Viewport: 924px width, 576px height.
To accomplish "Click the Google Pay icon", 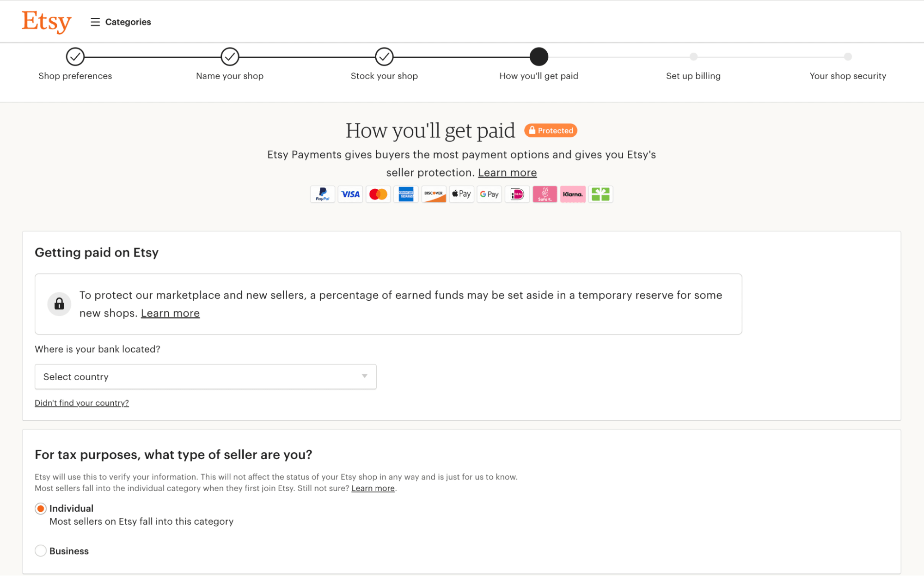I will [489, 194].
